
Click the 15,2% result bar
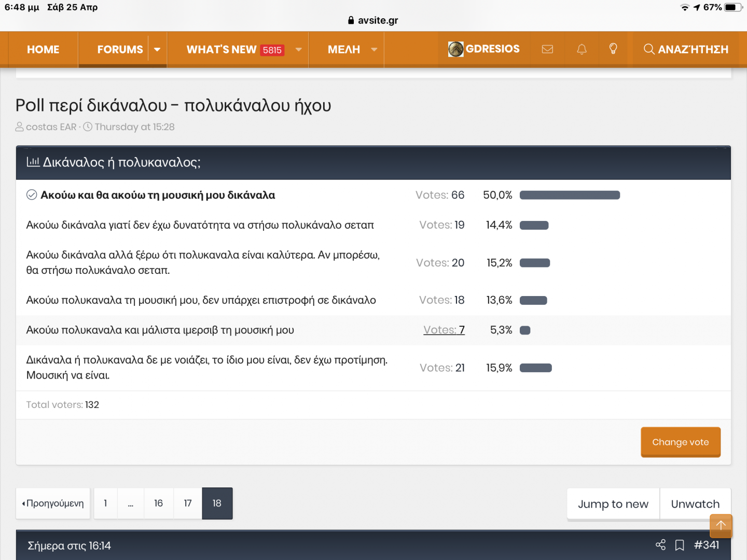(x=535, y=263)
